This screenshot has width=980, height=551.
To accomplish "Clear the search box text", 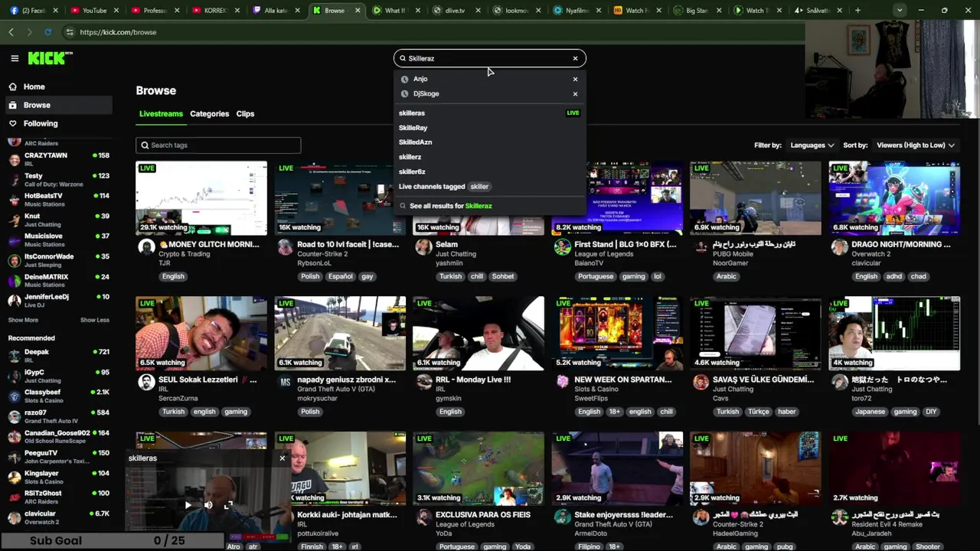I will (575, 58).
